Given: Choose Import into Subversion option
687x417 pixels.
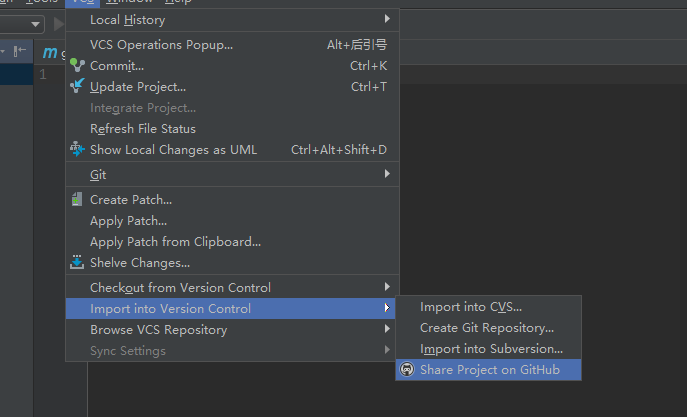Looking at the screenshot, I should tap(491, 349).
